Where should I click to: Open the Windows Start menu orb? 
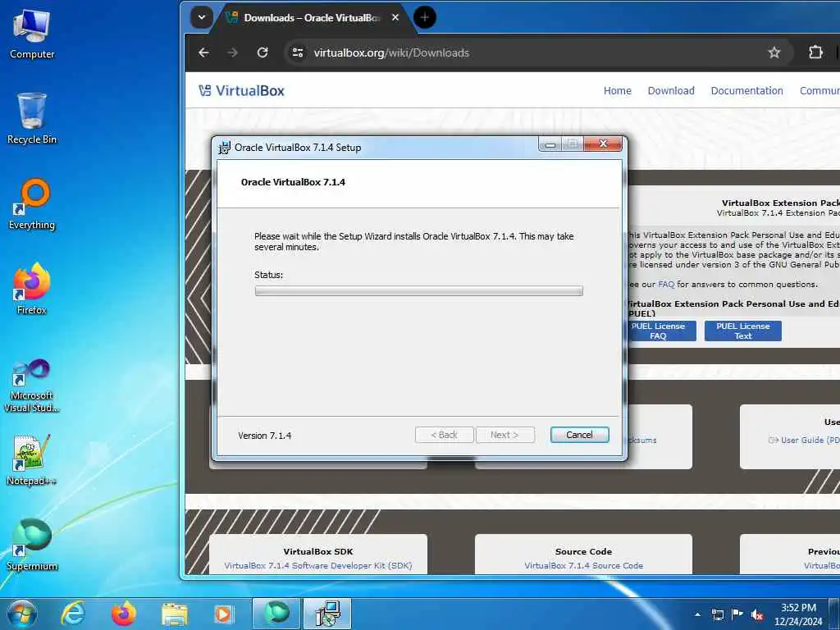pos(22,614)
